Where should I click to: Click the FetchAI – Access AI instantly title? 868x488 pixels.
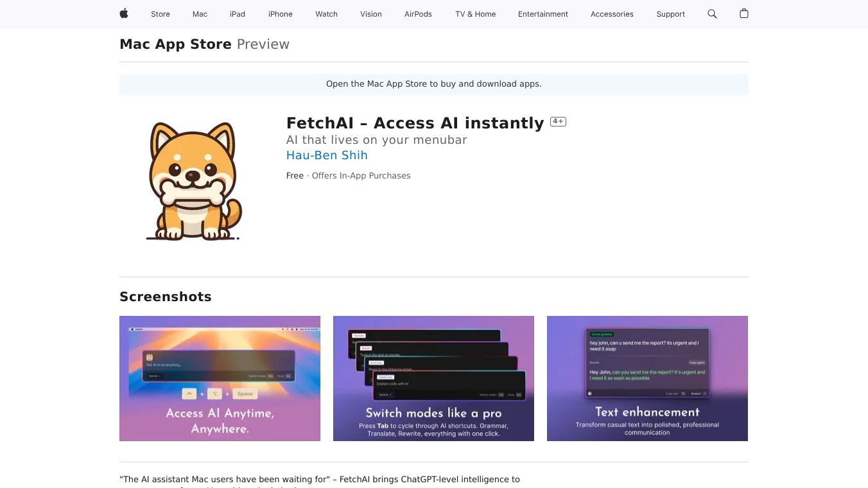click(x=415, y=123)
